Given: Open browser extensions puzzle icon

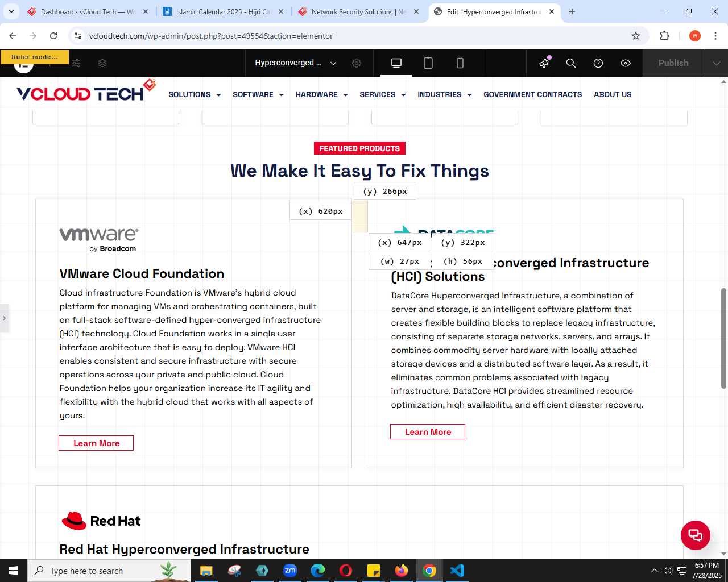Looking at the screenshot, I should (x=664, y=36).
